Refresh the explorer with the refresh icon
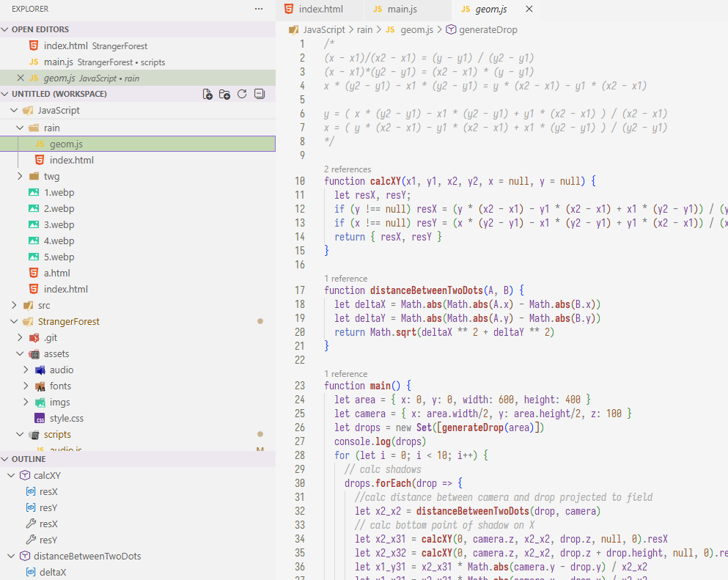 click(242, 95)
